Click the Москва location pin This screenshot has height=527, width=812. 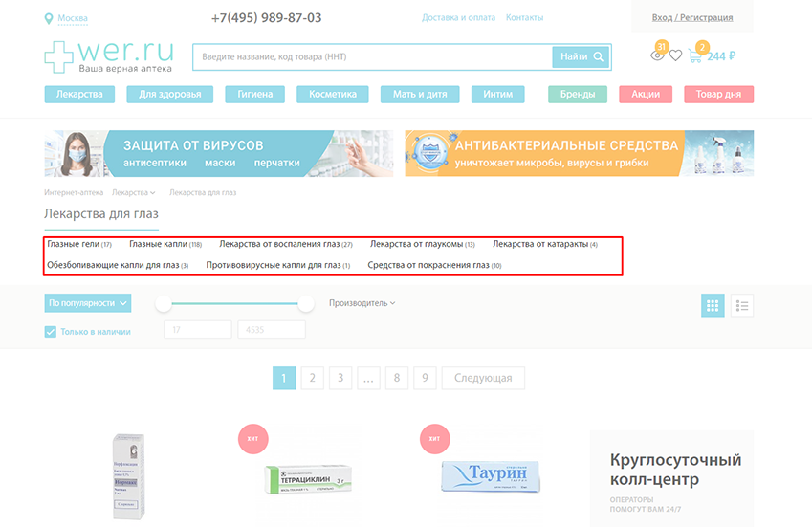(x=49, y=18)
